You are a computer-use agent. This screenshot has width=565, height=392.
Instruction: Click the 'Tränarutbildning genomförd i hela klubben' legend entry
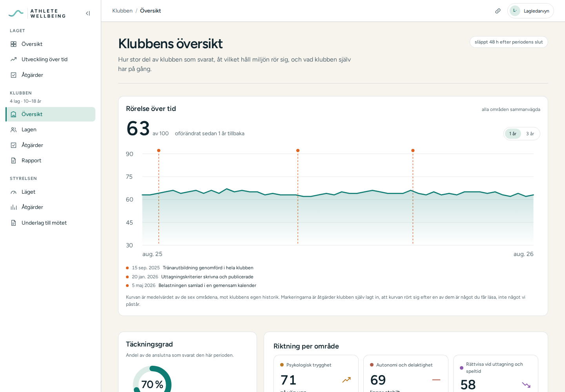point(208,268)
